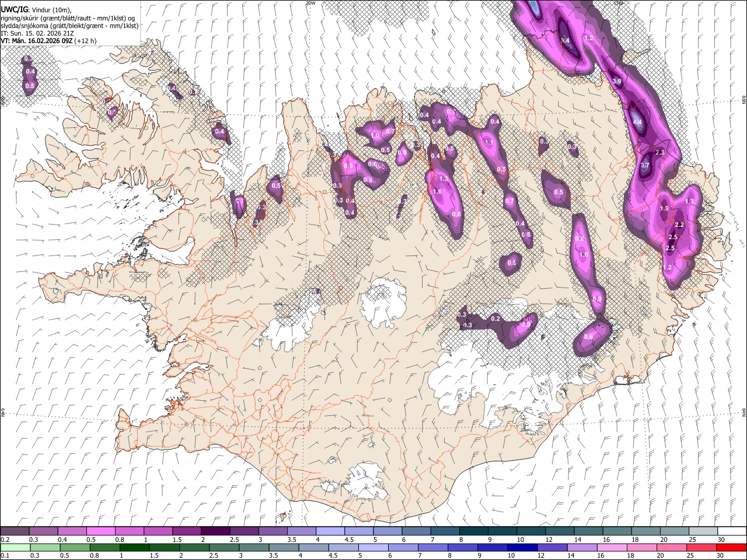Click the white snow swatch at 30
Image resolution: width=747 pixels, height=560 pixels.
(731, 531)
